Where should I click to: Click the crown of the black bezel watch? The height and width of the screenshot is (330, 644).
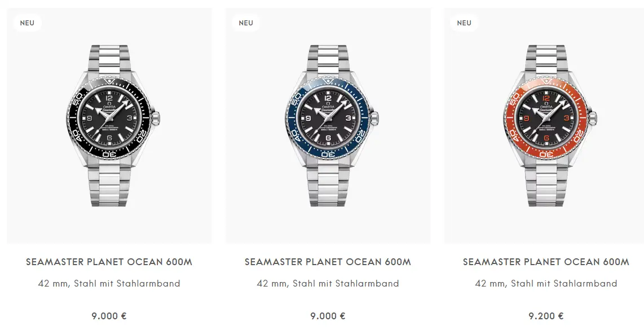[x=157, y=118]
